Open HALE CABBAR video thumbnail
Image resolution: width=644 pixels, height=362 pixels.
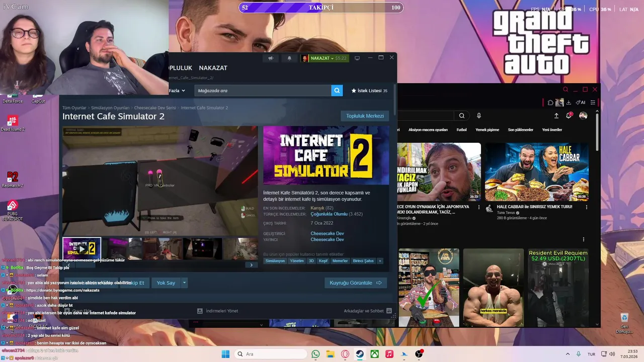coord(536,172)
